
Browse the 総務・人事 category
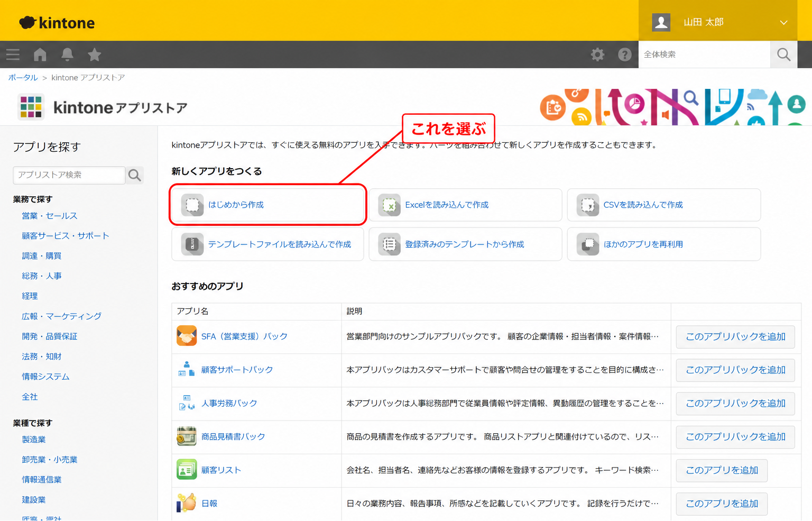pyautogui.click(x=42, y=276)
